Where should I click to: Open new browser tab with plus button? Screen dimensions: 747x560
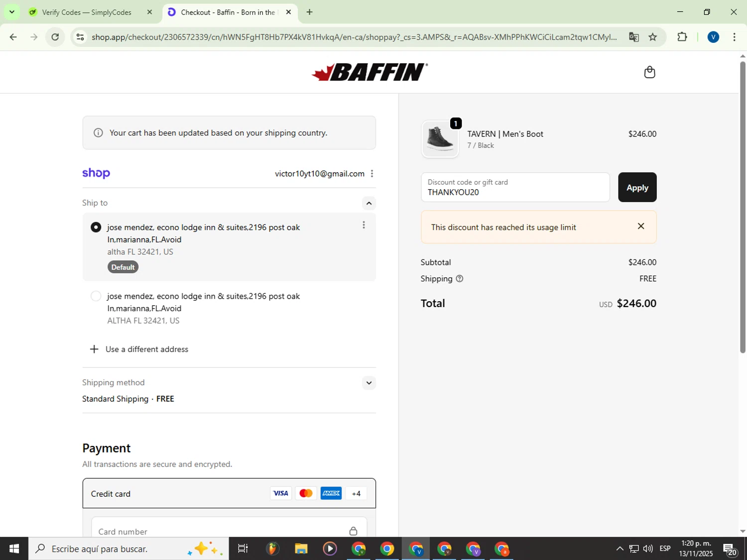point(309,12)
